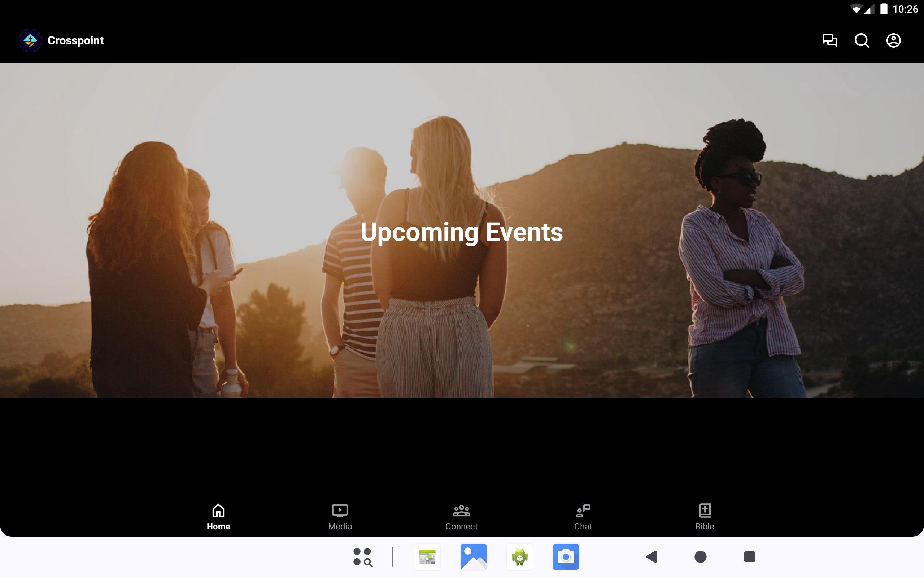Click the search magnifier icon
The width and height of the screenshot is (924, 577).
click(862, 40)
